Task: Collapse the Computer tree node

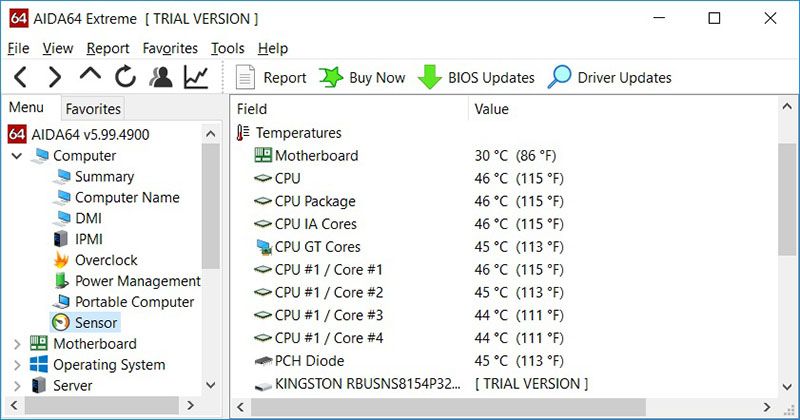Action: (x=17, y=156)
